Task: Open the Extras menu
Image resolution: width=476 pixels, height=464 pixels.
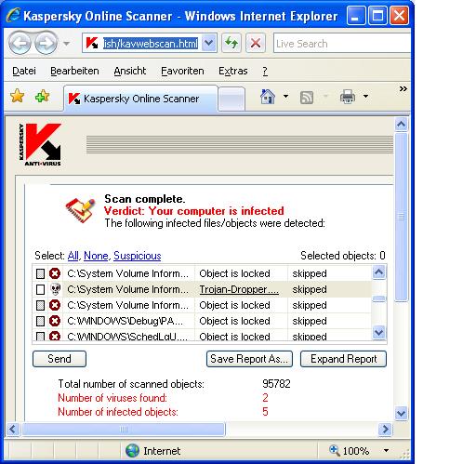Action: pos(232,71)
